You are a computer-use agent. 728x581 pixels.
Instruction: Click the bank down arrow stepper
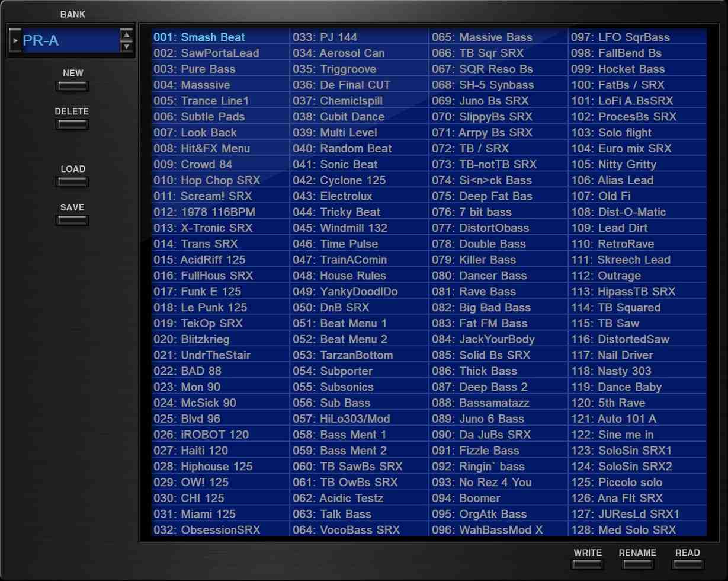tap(126, 47)
